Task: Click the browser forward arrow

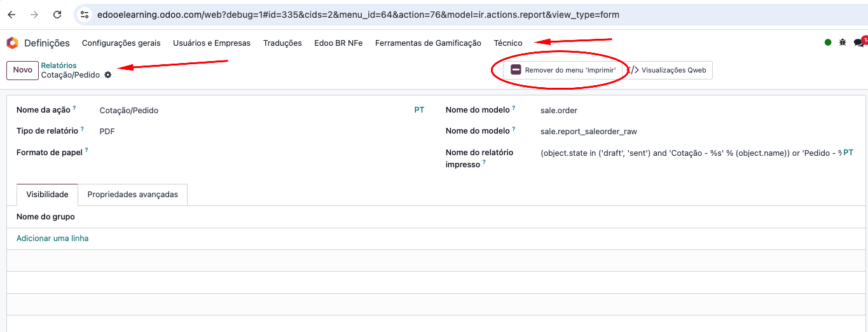Action: coord(34,14)
